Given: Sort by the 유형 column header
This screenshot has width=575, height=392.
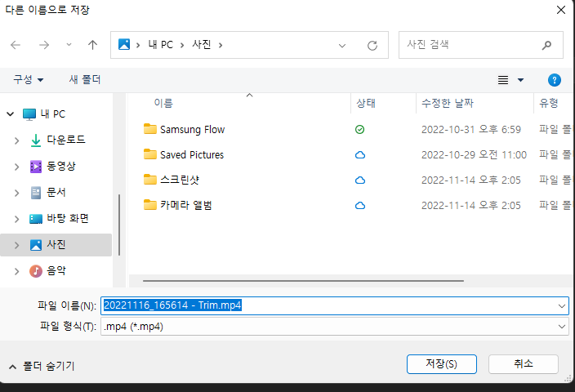Looking at the screenshot, I should coord(549,103).
